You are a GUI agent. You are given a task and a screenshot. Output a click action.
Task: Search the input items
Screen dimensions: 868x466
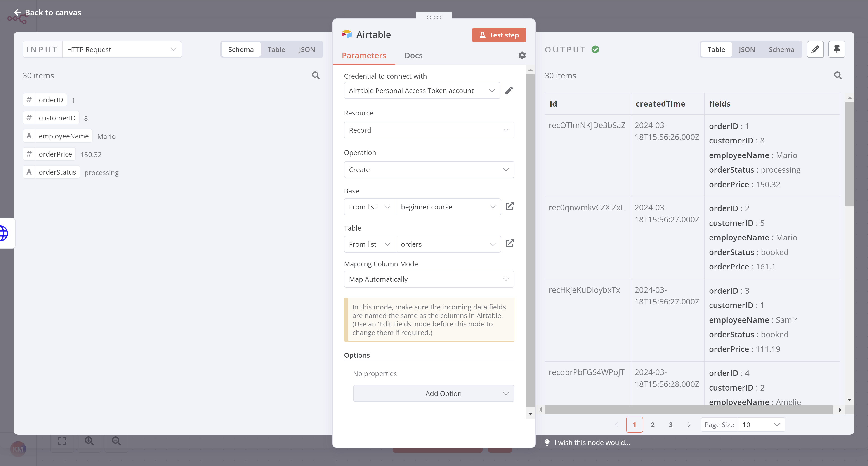pos(316,75)
